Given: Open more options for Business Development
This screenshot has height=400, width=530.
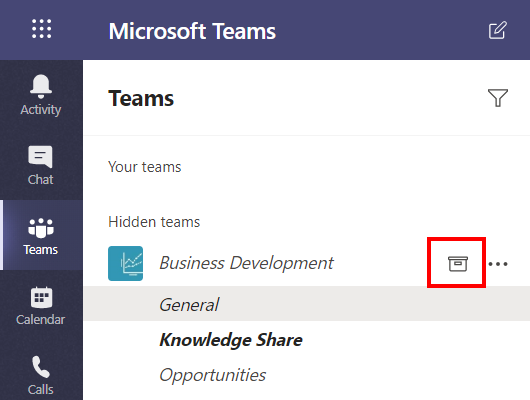Looking at the screenshot, I should tap(498, 264).
